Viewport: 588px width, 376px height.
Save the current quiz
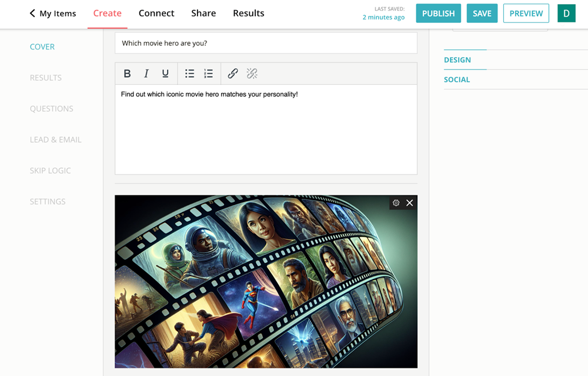click(x=482, y=12)
